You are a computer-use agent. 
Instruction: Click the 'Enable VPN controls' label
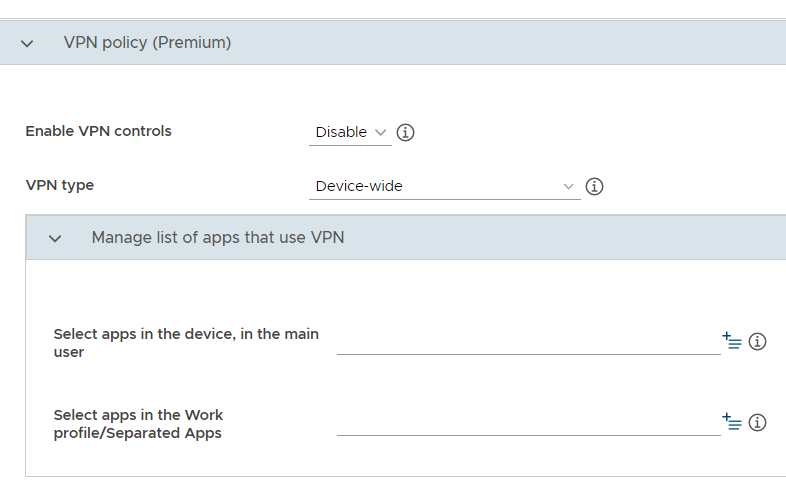(98, 131)
